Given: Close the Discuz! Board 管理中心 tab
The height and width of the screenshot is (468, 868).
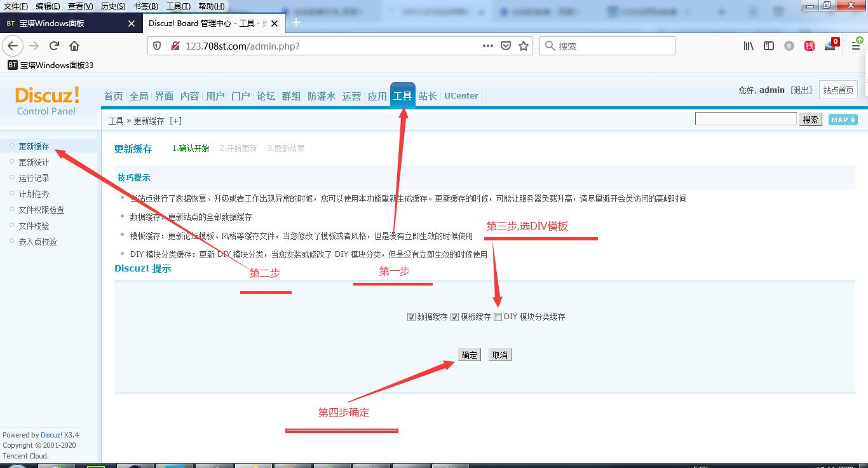Looking at the screenshot, I should [x=275, y=24].
